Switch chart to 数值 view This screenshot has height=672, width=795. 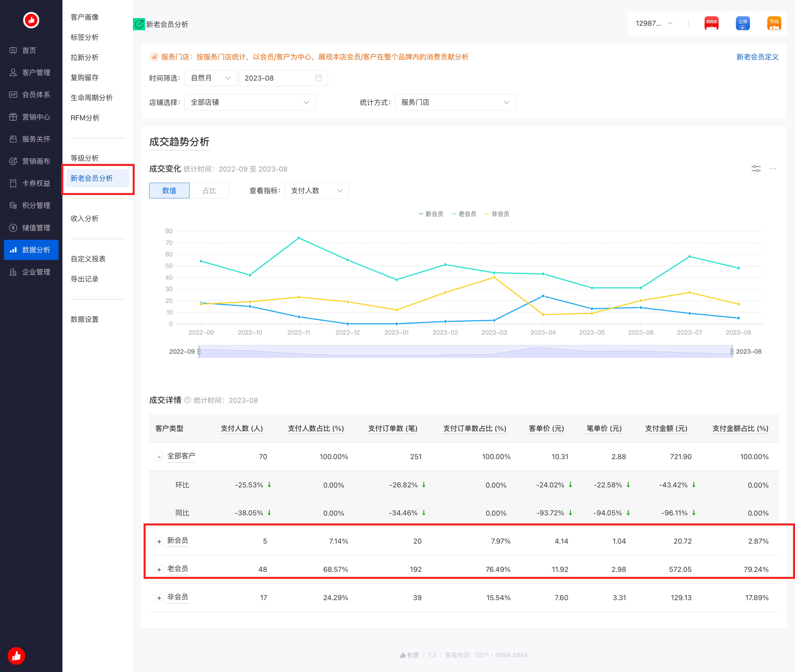[169, 191]
